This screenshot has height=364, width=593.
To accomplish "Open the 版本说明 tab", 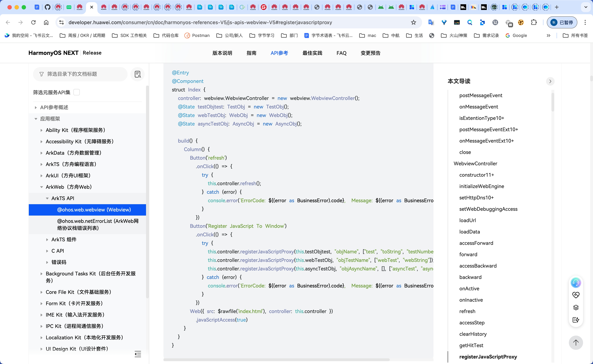I will coord(222,53).
